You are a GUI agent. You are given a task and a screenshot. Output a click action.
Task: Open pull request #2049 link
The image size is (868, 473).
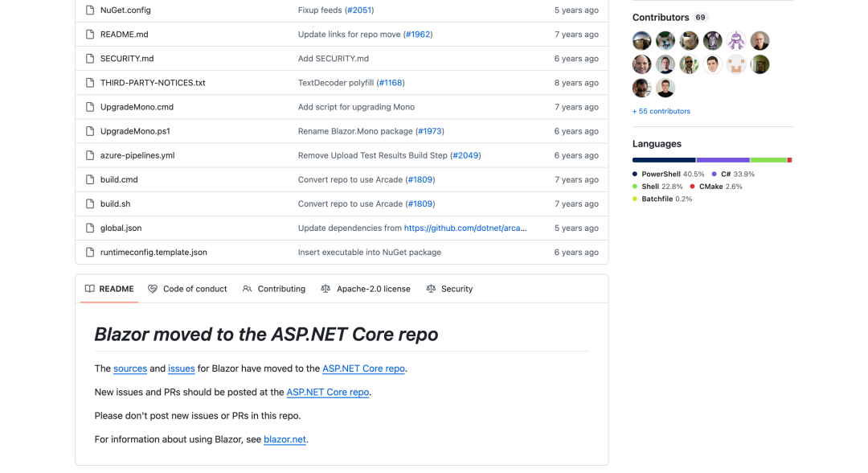465,155
